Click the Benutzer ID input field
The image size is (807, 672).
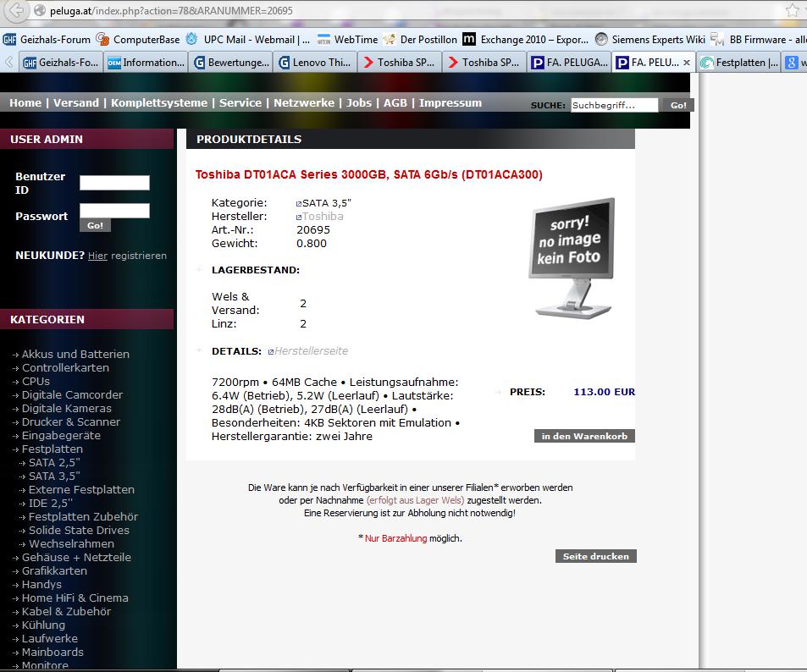(115, 183)
